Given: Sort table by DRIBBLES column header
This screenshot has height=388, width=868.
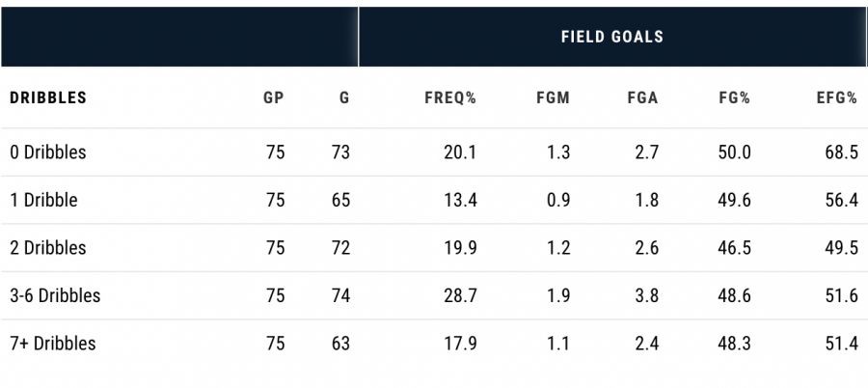Looking at the screenshot, I should point(48,98).
